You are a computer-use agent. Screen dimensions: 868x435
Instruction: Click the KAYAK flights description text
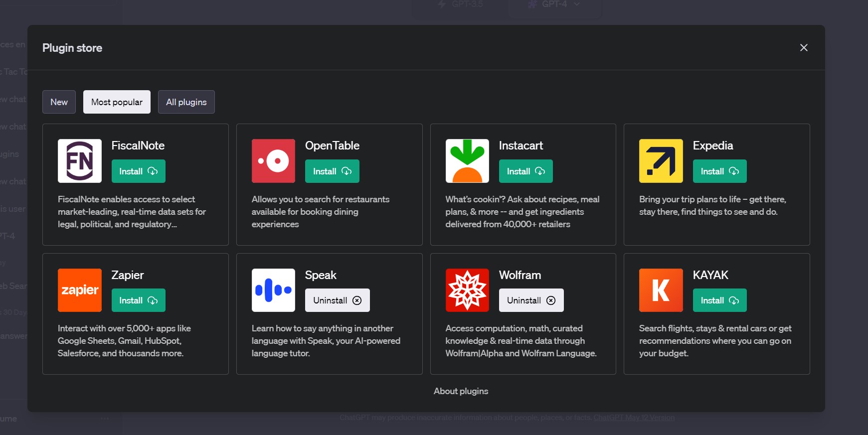point(715,341)
